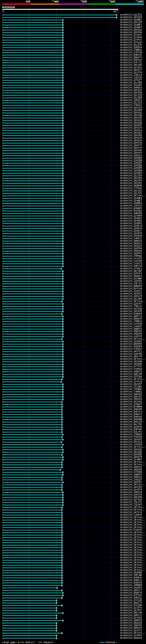146x644 pixels.
Task: Click the purple ~60% identity legend segment
Action: (73, 4)
